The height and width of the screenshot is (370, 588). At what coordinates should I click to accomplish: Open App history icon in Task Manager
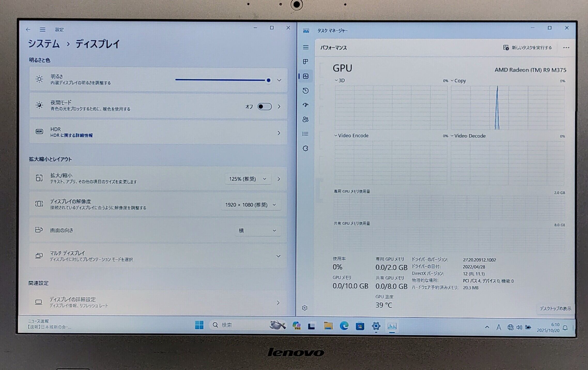[x=306, y=90]
